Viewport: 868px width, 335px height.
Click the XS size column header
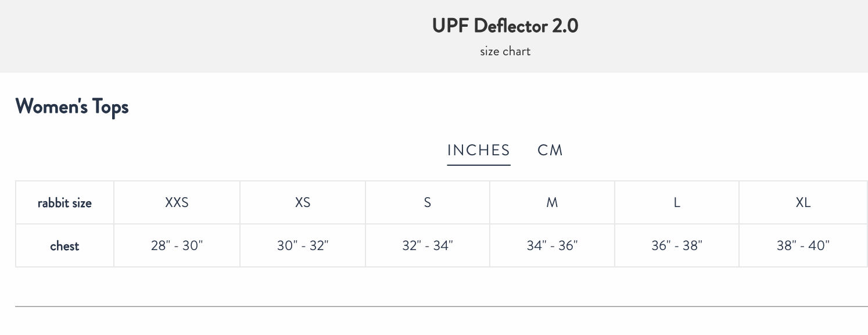tap(303, 202)
